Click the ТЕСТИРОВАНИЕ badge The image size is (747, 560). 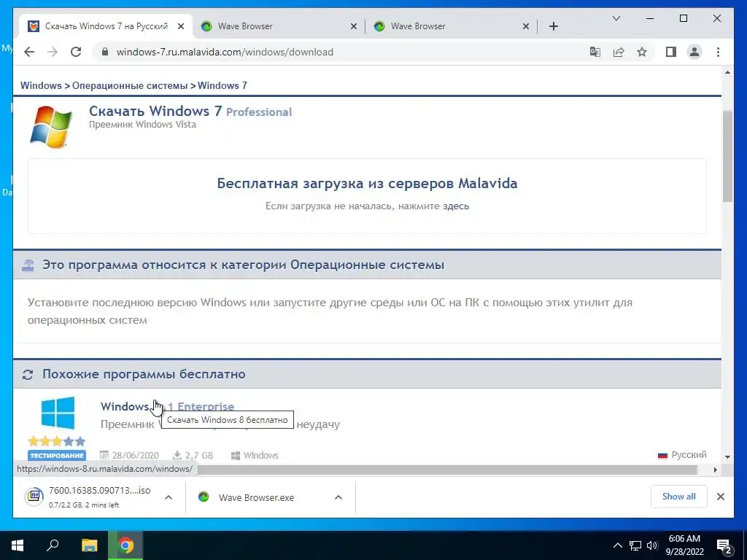pos(57,455)
